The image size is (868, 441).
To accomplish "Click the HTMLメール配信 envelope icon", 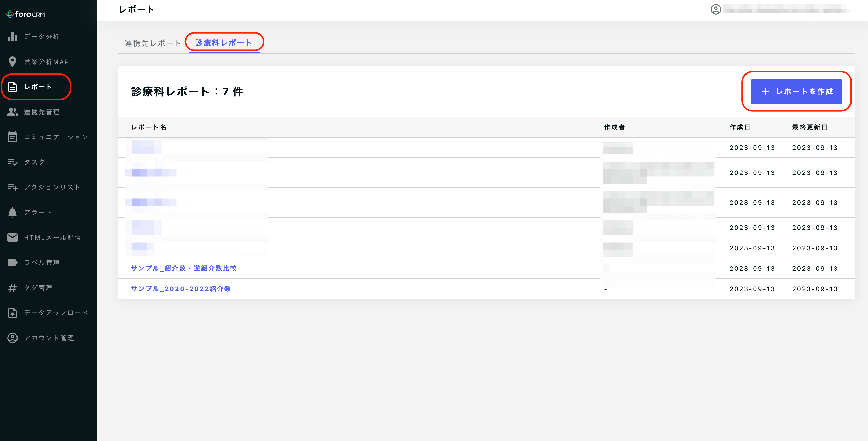I will tap(13, 237).
